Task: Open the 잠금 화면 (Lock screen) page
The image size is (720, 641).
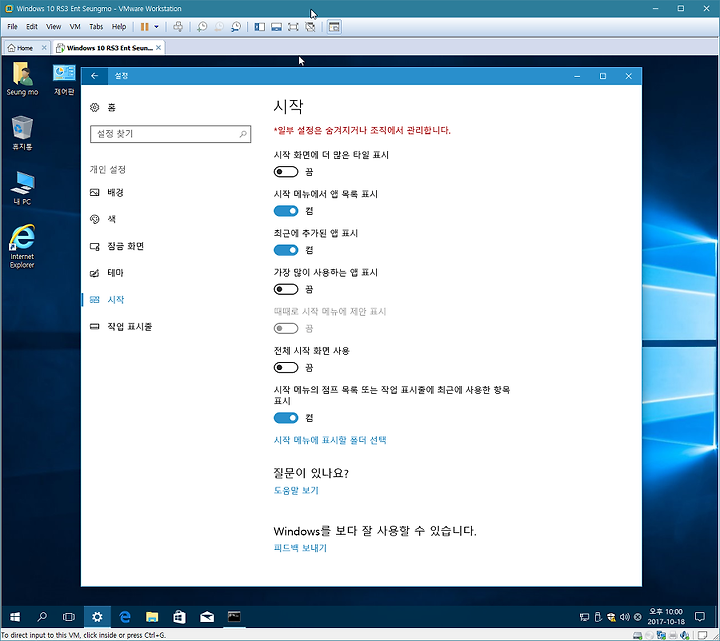Action: (117, 246)
